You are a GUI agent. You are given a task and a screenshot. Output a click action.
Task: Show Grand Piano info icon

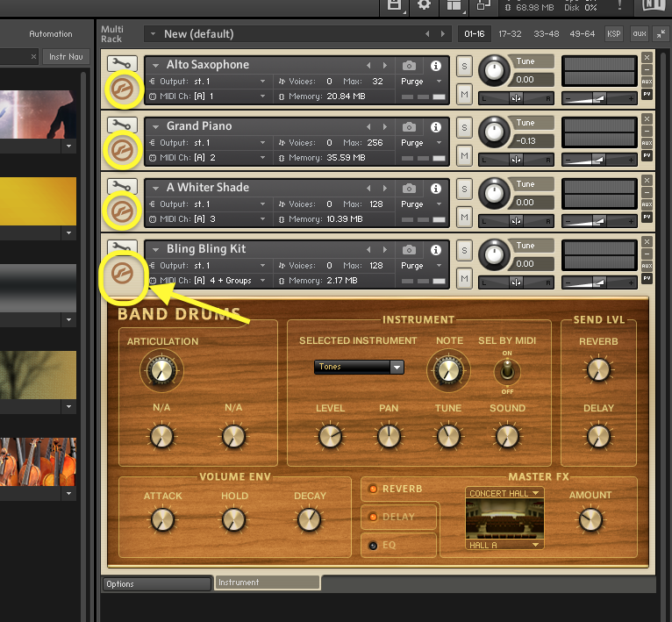[436, 127]
